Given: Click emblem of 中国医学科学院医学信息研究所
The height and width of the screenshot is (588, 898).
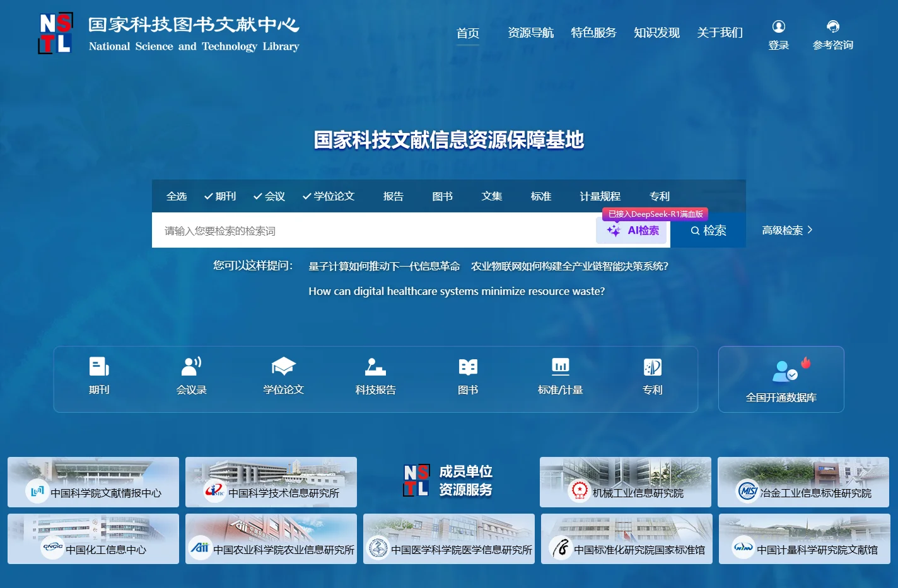Looking at the screenshot, I should [378, 548].
